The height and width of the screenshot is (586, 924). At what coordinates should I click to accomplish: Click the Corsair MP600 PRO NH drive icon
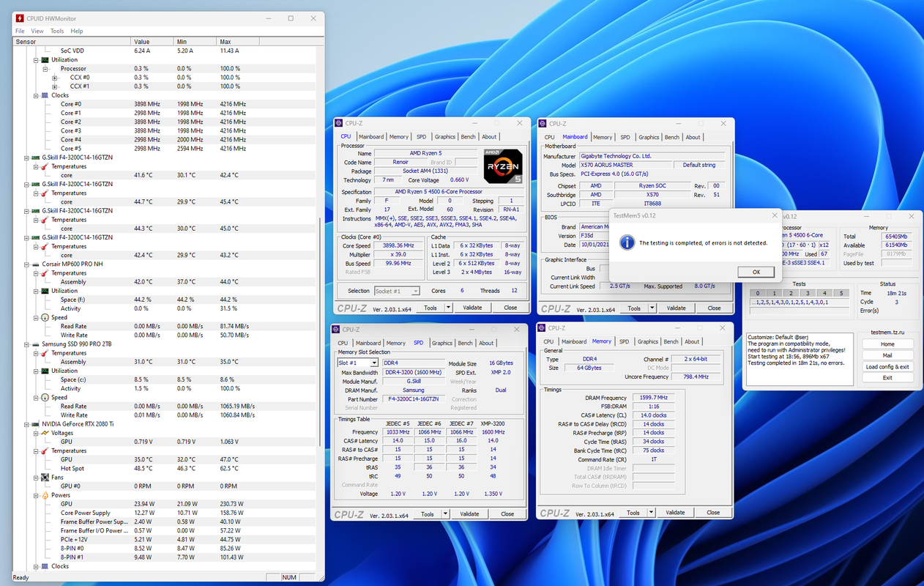pyautogui.click(x=35, y=264)
